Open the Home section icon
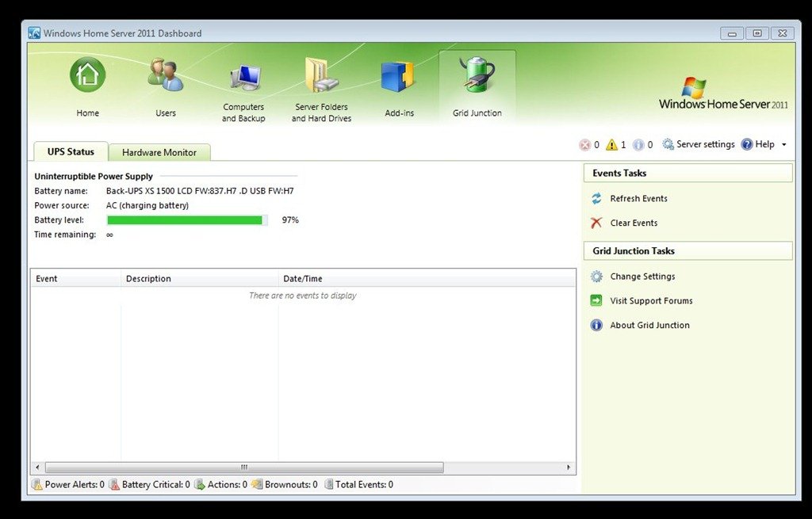The height and width of the screenshot is (519, 812). click(87, 75)
